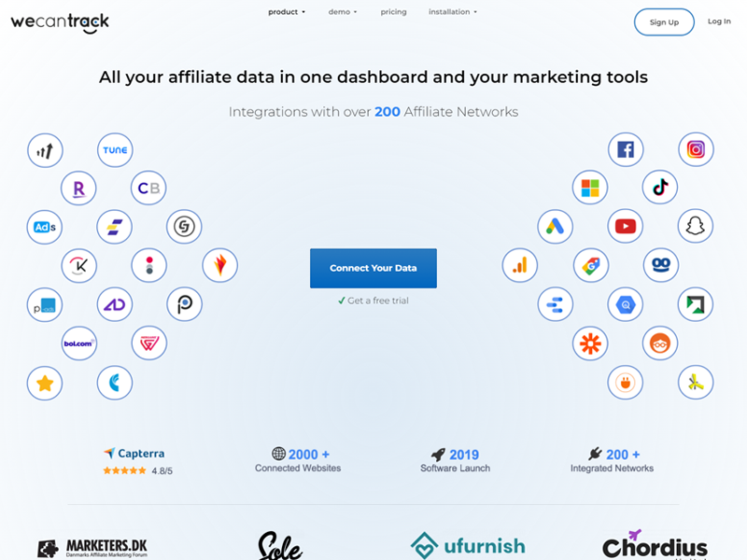
Task: Go to the pricing page
Action: click(393, 12)
